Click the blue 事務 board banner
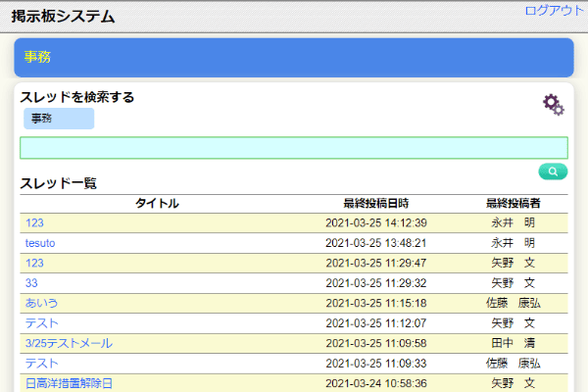588x392 pixels. 293,57
